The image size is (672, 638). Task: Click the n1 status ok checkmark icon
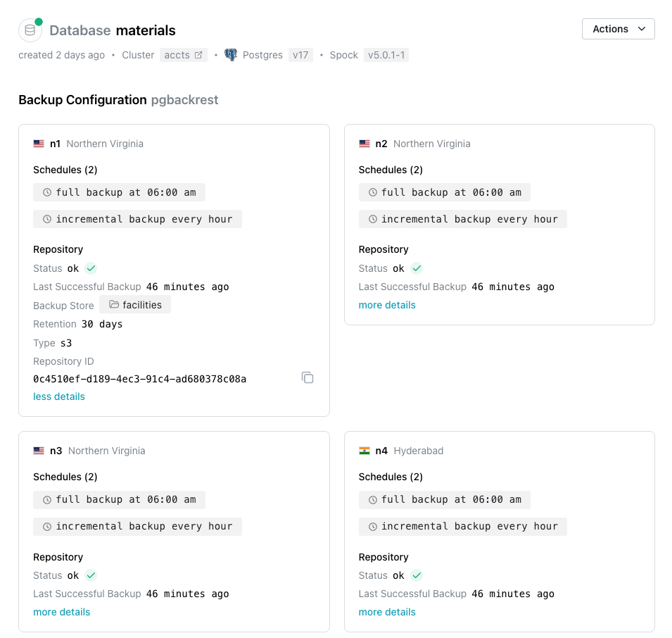91,268
